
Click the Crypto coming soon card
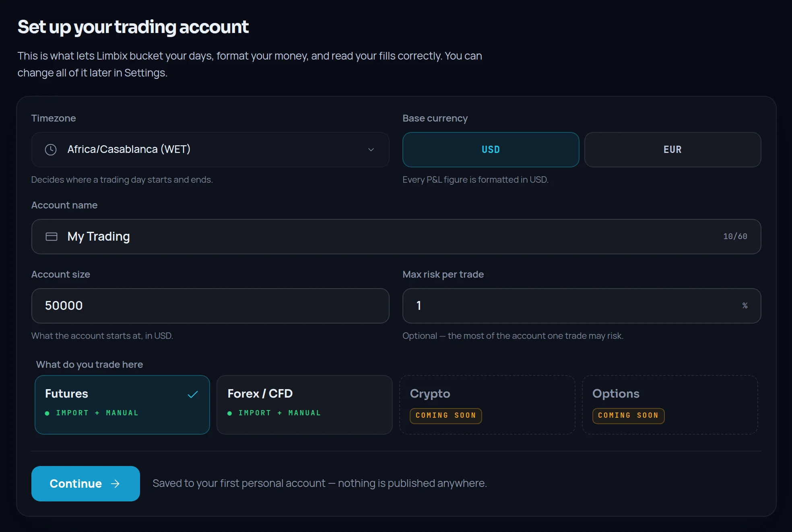click(x=487, y=405)
